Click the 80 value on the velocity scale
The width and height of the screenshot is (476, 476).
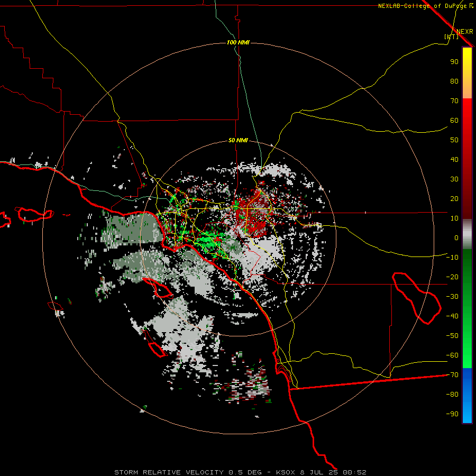pyautogui.click(x=454, y=81)
